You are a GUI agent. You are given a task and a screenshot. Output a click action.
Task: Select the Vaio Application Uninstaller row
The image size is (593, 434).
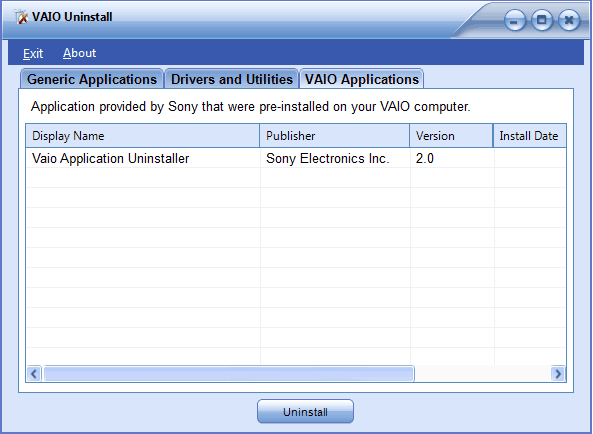click(296, 158)
